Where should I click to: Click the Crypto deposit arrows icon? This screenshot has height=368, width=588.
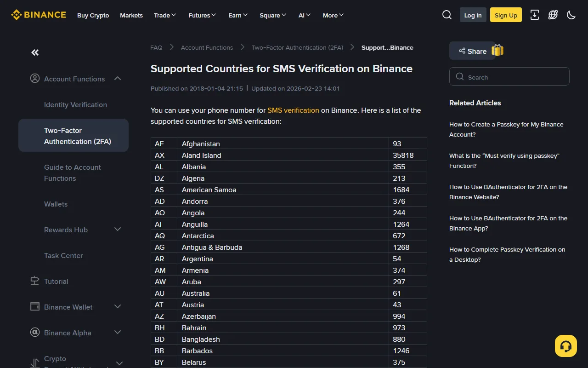[35, 363]
